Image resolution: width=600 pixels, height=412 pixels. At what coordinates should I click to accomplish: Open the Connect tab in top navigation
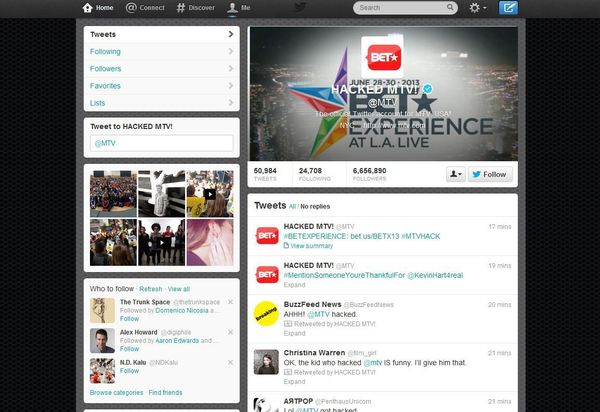click(145, 8)
